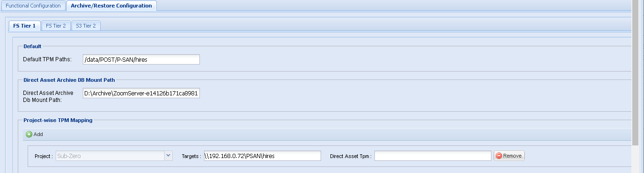Click the Default TPM Paths label
The width and height of the screenshot is (644, 173).
pyautogui.click(x=47, y=59)
